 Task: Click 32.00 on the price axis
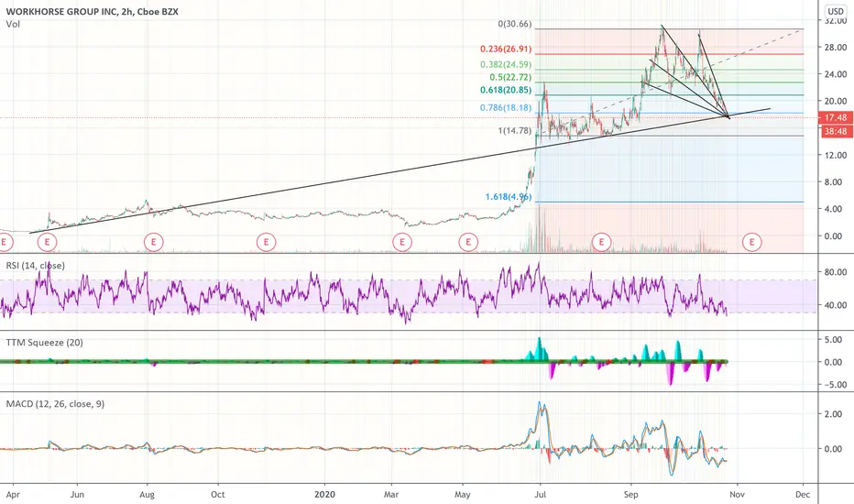point(836,21)
